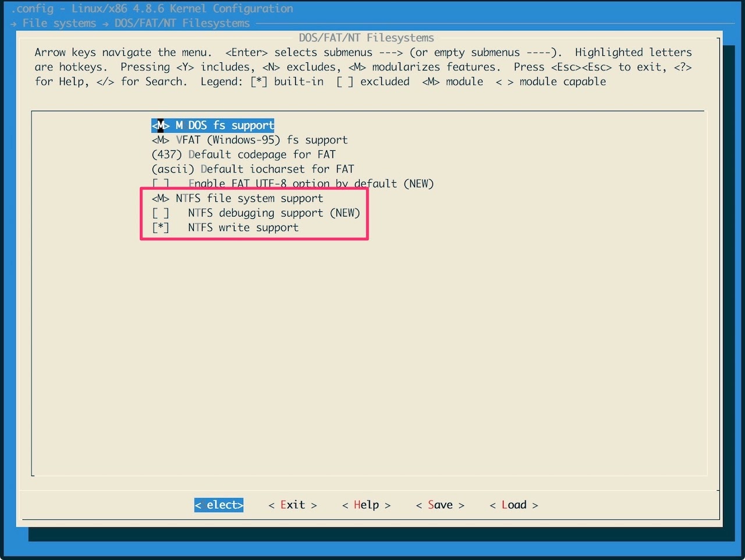This screenshot has height=560, width=745.
Task: Click the Select button at the bottom
Action: pos(219,505)
